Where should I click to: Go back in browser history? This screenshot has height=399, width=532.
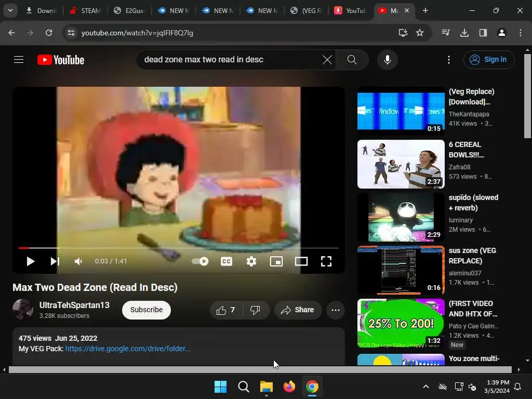[11, 33]
